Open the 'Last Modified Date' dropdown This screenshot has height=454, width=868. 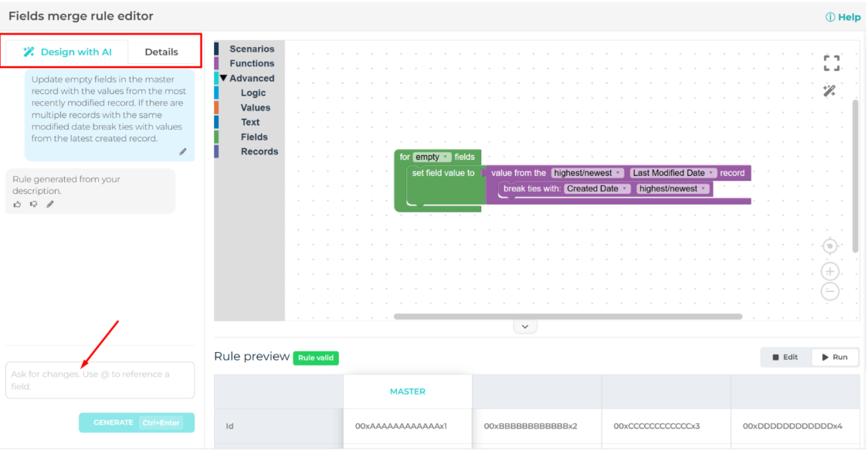(673, 173)
